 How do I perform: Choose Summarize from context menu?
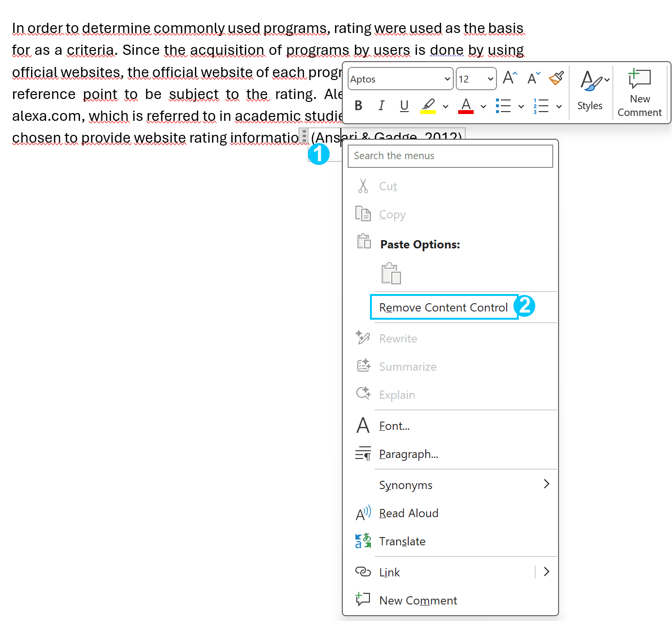tap(408, 367)
